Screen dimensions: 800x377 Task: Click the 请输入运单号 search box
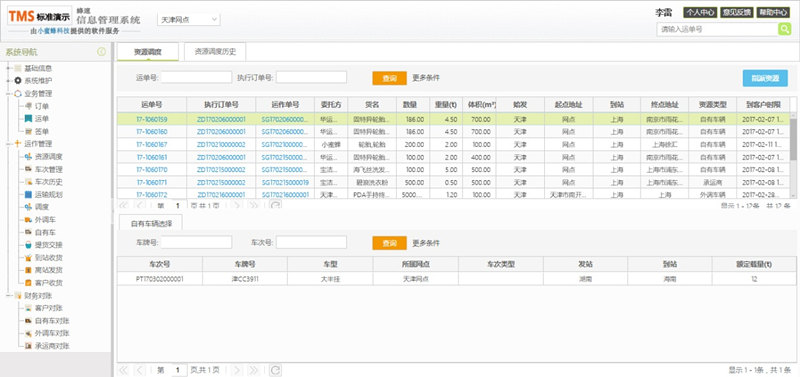coord(717,30)
